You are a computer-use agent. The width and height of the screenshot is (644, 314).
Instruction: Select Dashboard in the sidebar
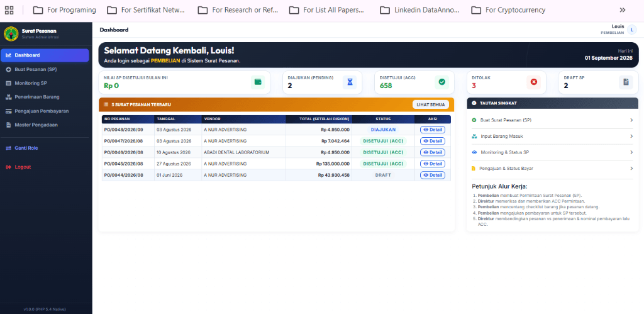[45, 55]
